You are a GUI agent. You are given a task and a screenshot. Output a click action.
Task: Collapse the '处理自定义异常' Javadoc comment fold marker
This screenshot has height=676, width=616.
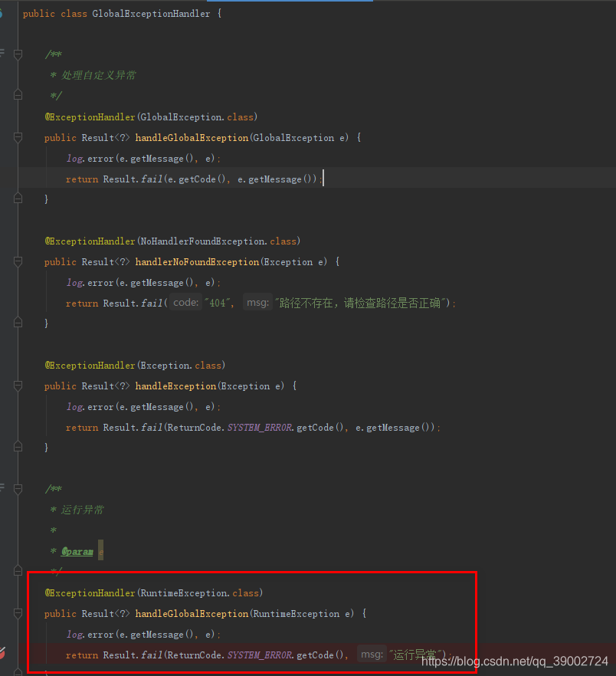pos(18,54)
